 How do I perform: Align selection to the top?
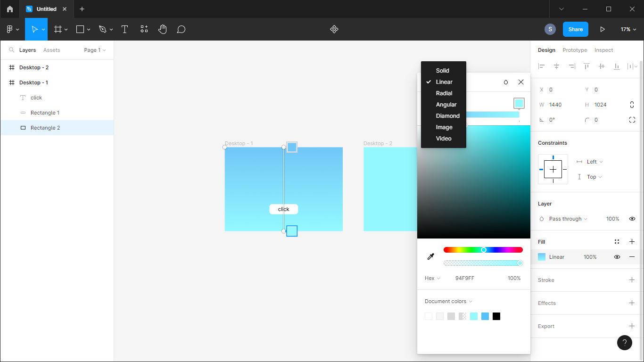[x=586, y=66]
